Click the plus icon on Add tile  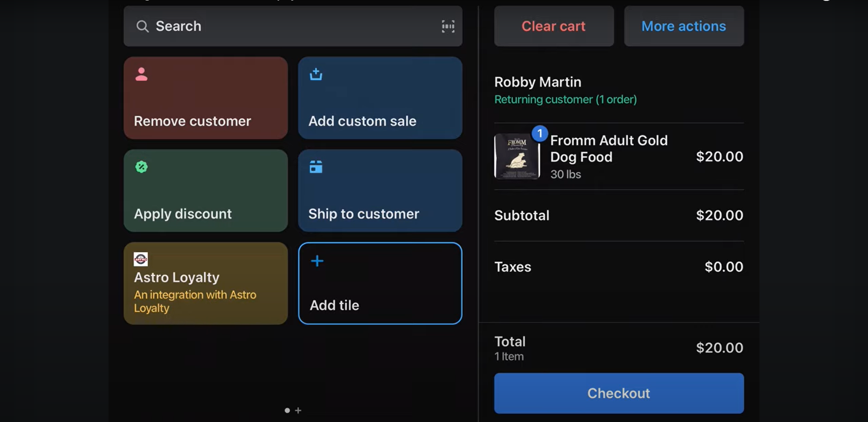point(317,261)
